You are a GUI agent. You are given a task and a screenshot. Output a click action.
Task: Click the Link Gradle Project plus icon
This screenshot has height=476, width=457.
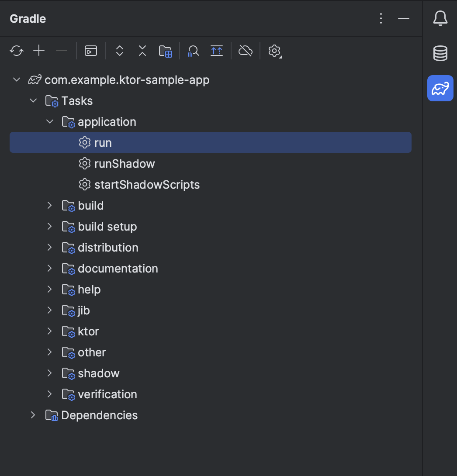coord(39,50)
